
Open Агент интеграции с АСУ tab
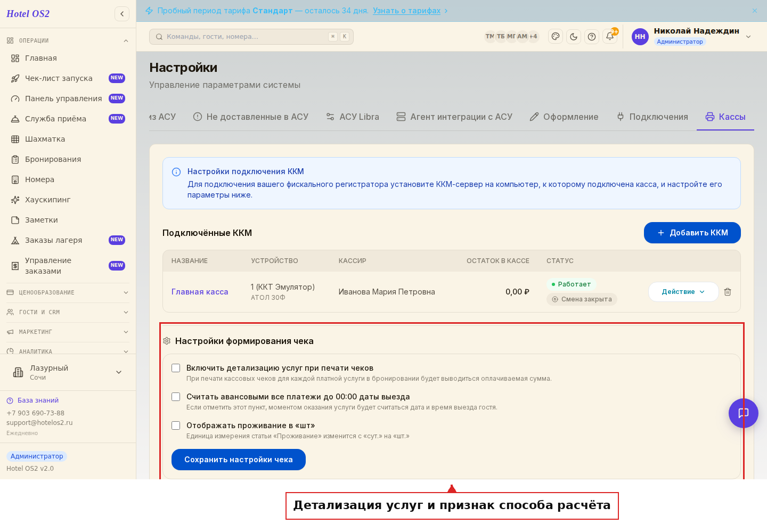(454, 117)
